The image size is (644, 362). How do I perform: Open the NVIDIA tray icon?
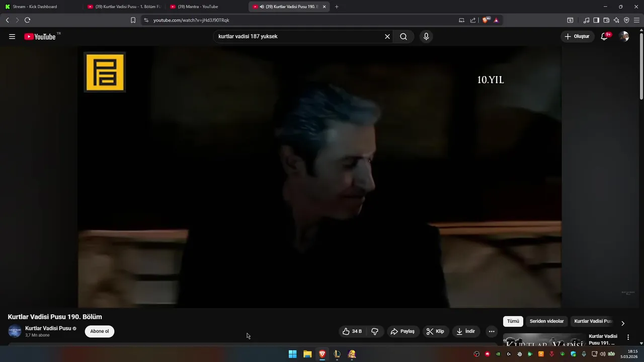[498, 354]
